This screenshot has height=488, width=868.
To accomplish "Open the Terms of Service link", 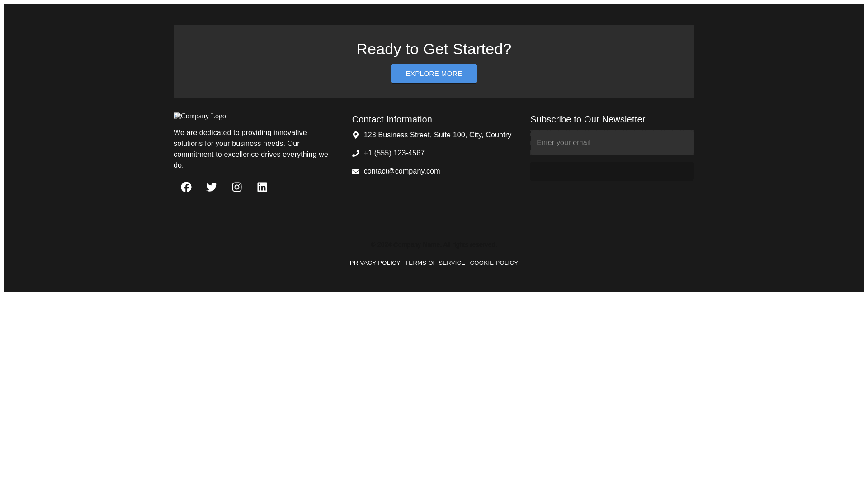I will [435, 263].
